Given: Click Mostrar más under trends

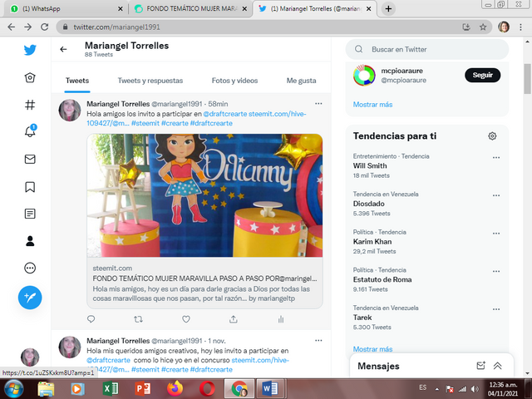Looking at the screenshot, I should coord(372,349).
